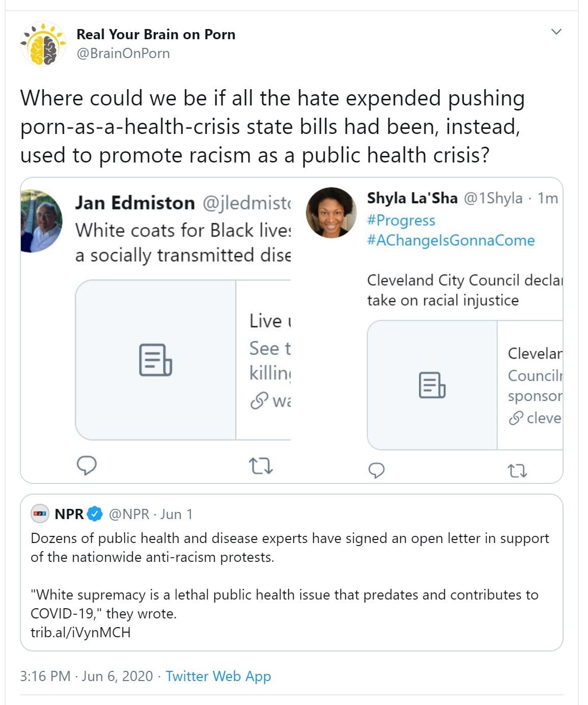This screenshot has width=588, height=705.
Task: Click the NPR logo avatar
Action: point(40,514)
